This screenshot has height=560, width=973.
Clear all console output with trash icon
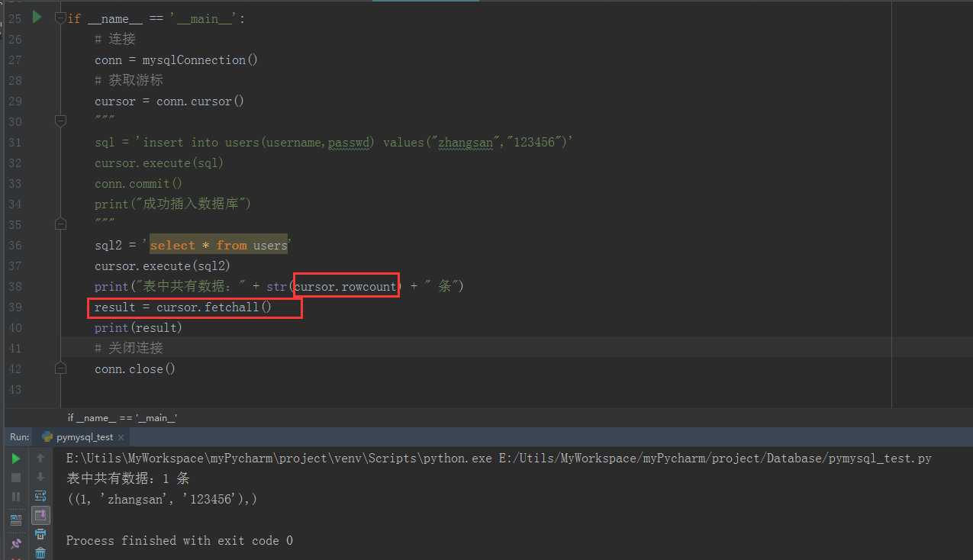(40, 553)
